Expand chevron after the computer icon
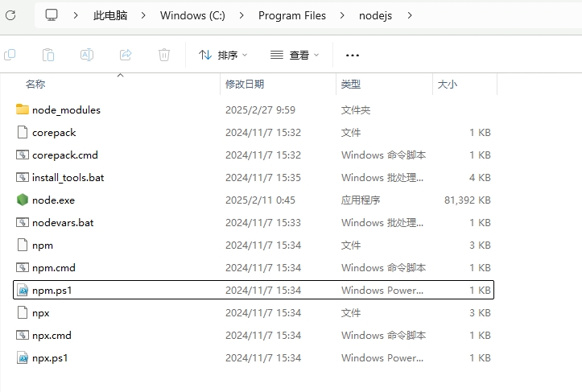This screenshot has width=582, height=392. [76, 15]
